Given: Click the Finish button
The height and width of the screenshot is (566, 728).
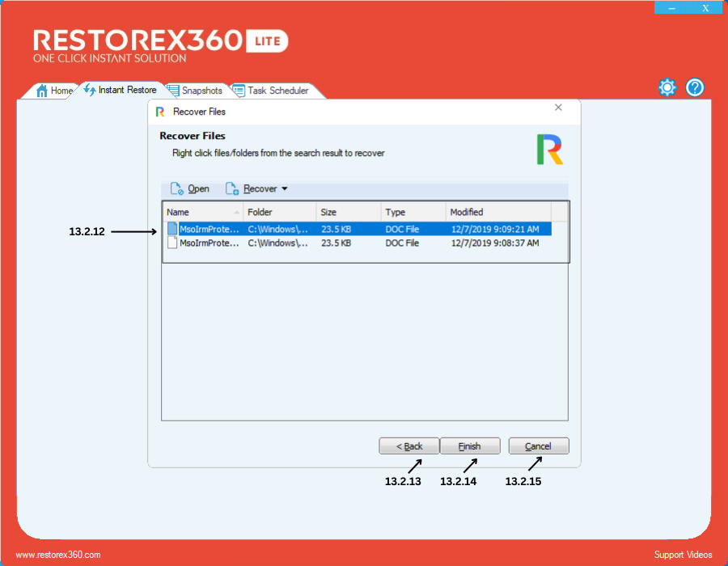Looking at the screenshot, I should pos(469,446).
